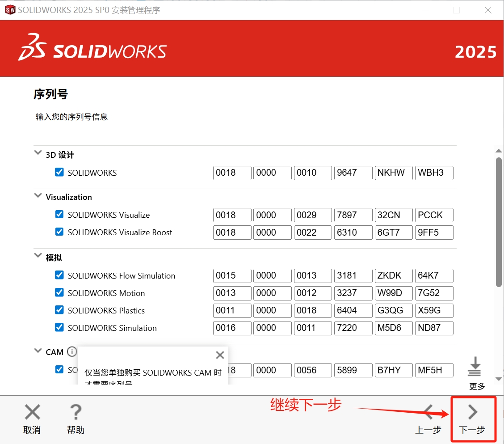The image size is (504, 444).
Task: Show CAM info circle icon
Action: [x=71, y=351]
